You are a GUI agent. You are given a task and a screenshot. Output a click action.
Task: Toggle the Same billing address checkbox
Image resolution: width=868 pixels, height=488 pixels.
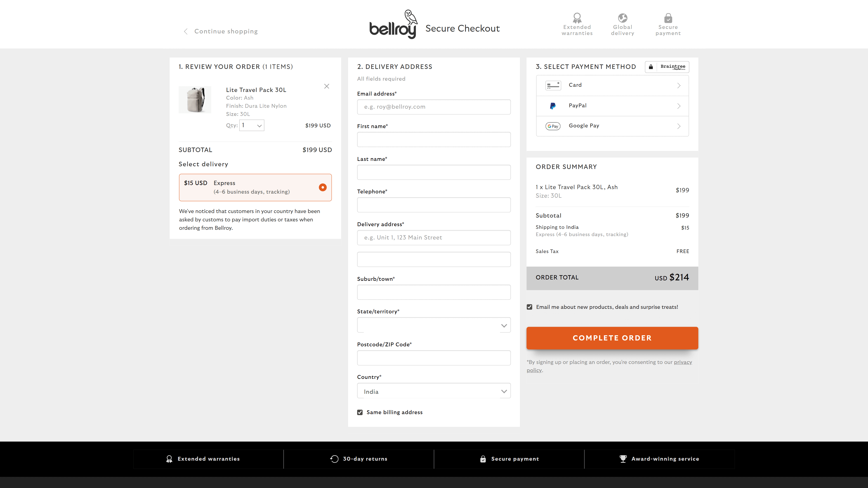[x=360, y=412]
